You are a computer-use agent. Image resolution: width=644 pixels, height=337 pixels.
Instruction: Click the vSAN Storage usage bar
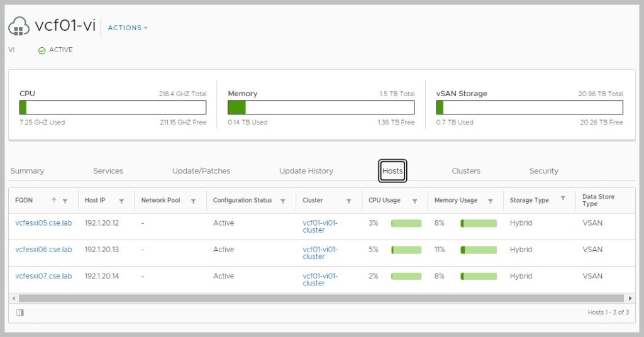(530, 108)
